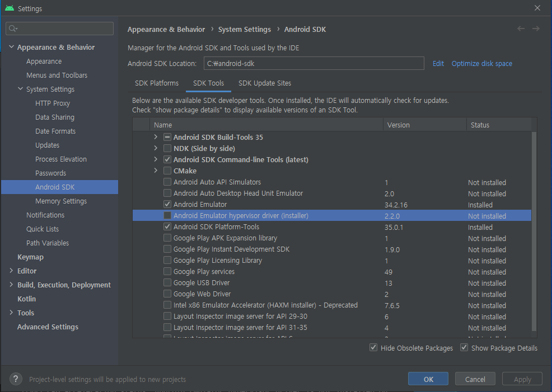
Task: Expand the CMake row
Action: (x=156, y=171)
